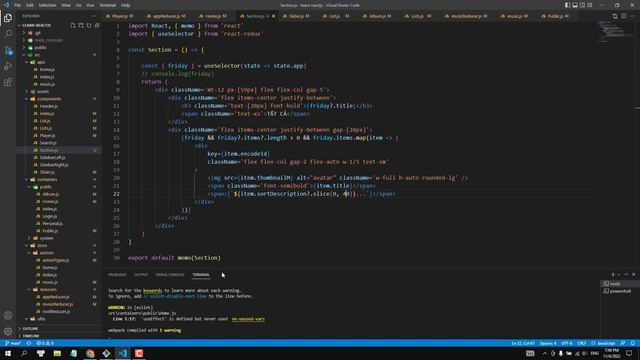Open the Search view in activity bar

point(8,34)
